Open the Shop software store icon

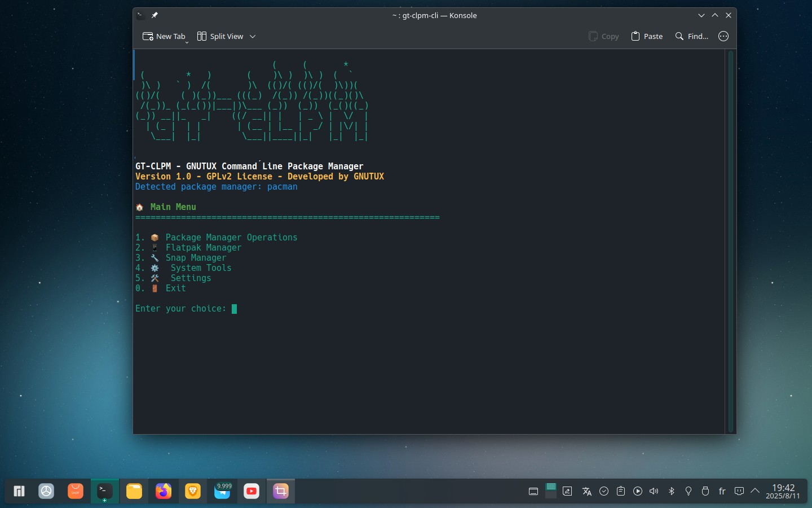tap(76, 491)
